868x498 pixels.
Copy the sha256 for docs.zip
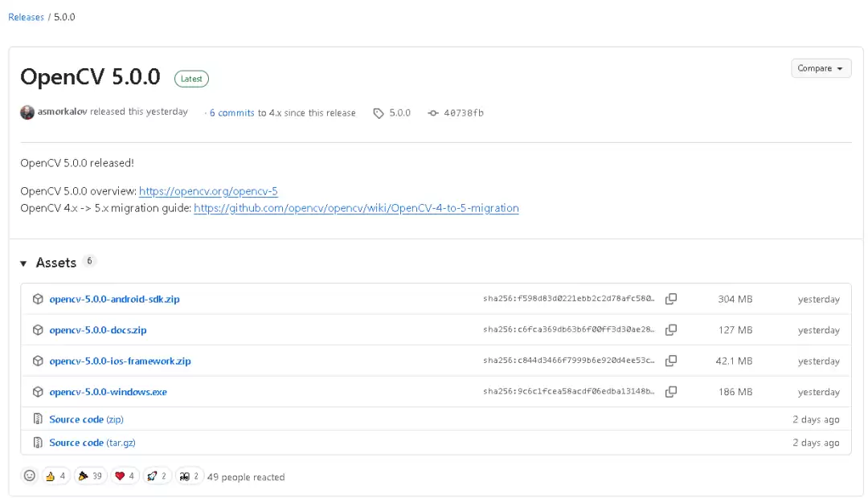(x=671, y=330)
